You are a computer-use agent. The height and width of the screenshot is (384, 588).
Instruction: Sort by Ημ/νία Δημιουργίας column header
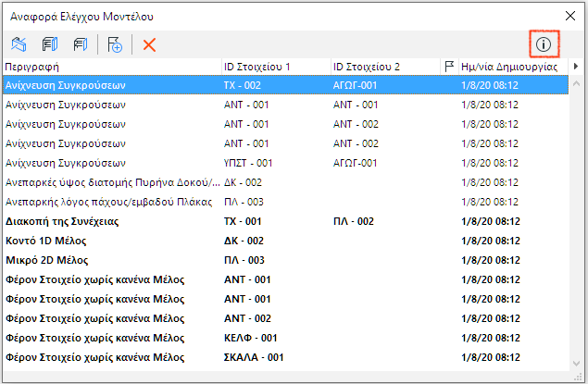click(x=513, y=67)
